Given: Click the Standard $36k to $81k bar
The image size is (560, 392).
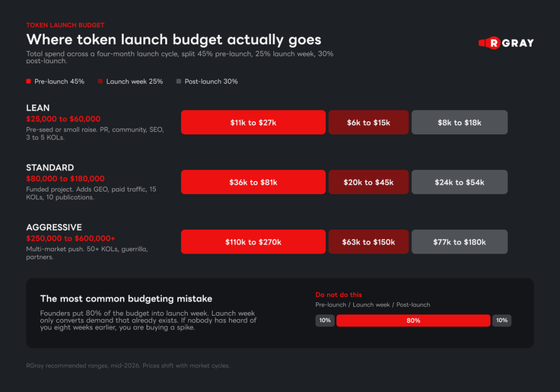Looking at the screenshot, I should 253,182.
